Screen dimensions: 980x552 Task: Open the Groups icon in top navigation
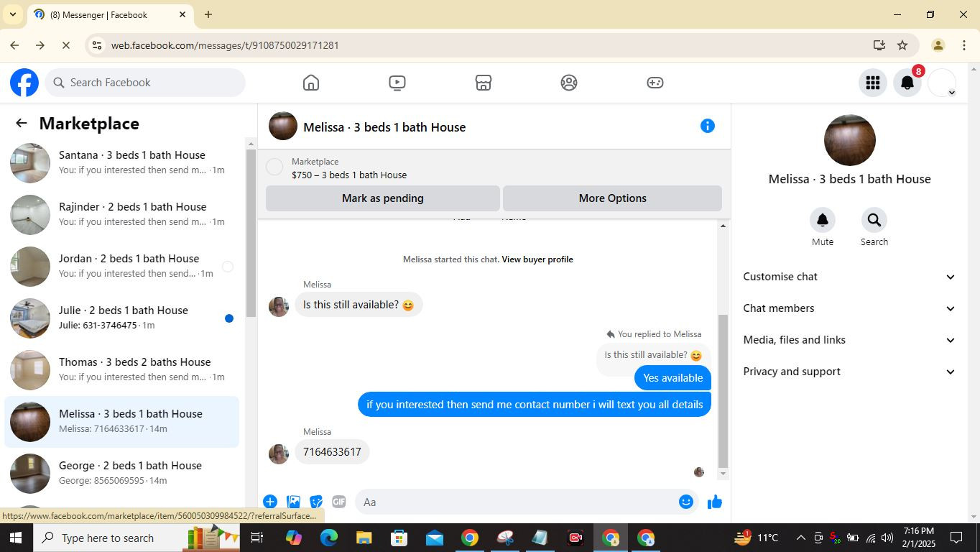pyautogui.click(x=569, y=83)
